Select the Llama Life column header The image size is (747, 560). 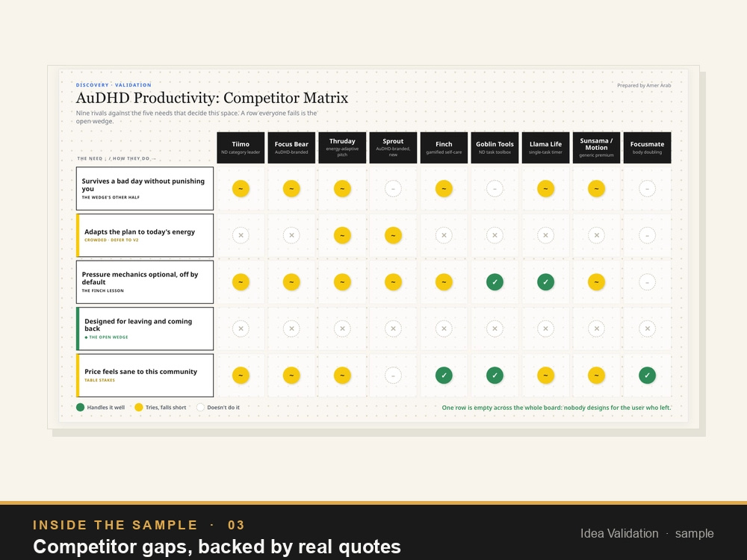pos(545,148)
